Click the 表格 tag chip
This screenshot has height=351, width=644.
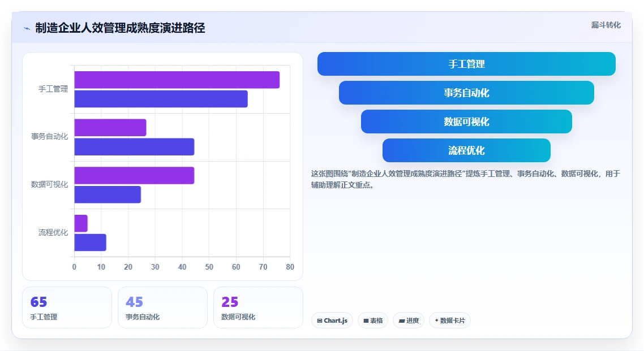pos(373,320)
